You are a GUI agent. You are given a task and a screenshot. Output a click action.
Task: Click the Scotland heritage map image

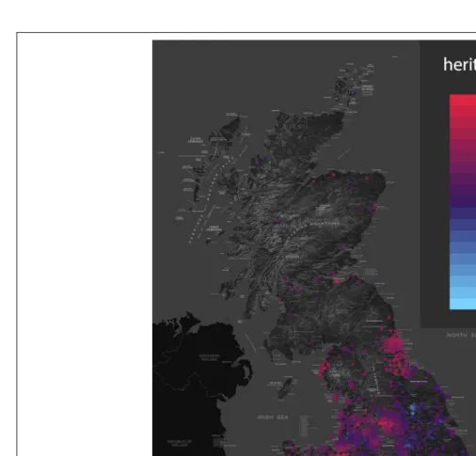point(314,248)
